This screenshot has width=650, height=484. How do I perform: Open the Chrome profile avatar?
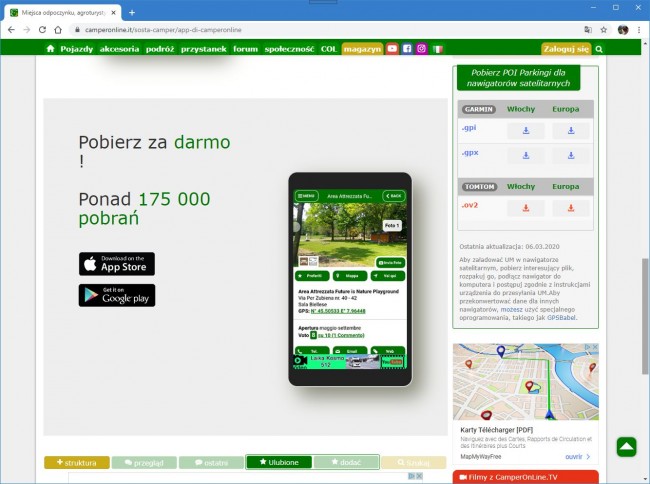pyautogui.click(x=623, y=30)
